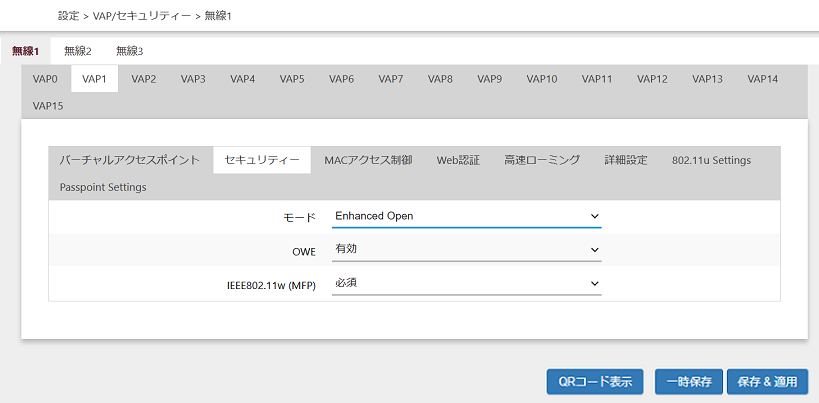Go to the Web認証 tab
This screenshot has width=819, height=403.
tap(458, 160)
